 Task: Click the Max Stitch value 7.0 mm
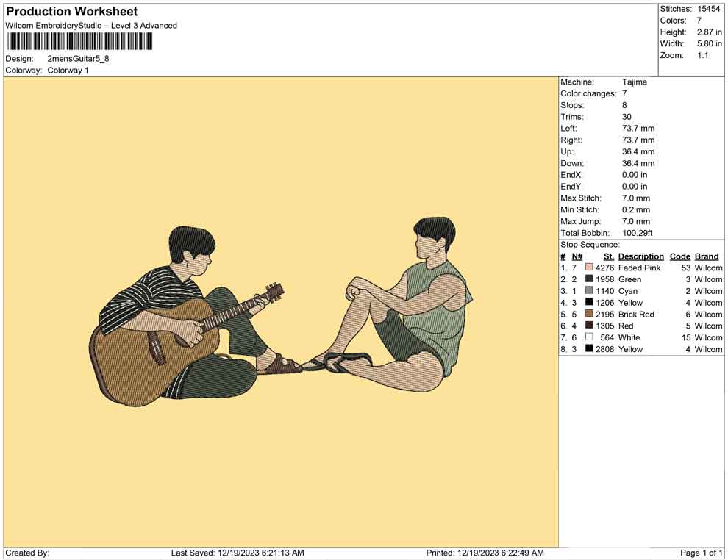[636, 198]
